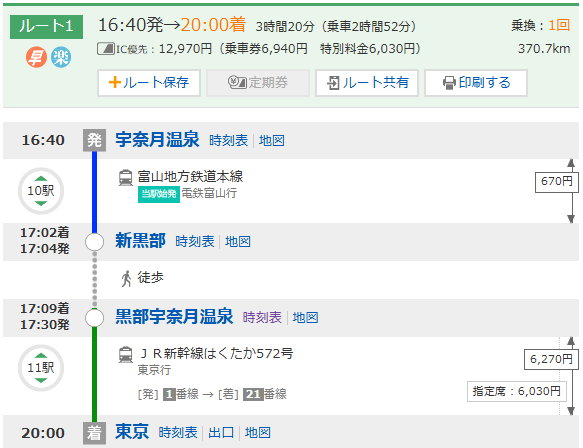
Task: Open the 時刻表 link for 宇奈月温泉
Action: coord(228,141)
